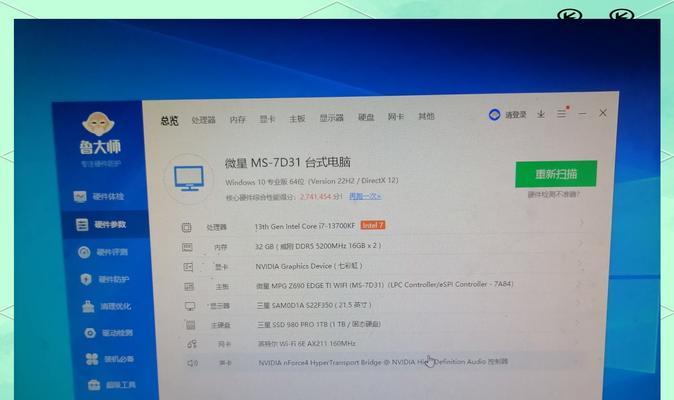This screenshot has height=400, width=674.
Task: Switch to the 网卡 tab
Action: click(396, 116)
